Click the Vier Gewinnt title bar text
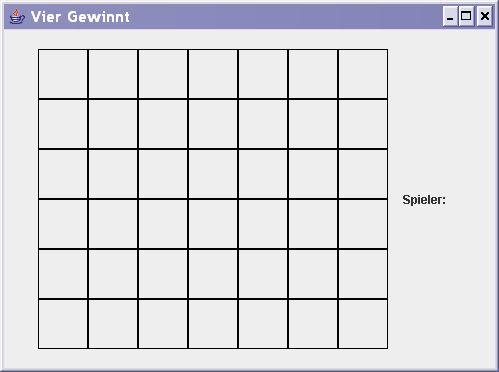The image size is (499, 372). point(80,17)
